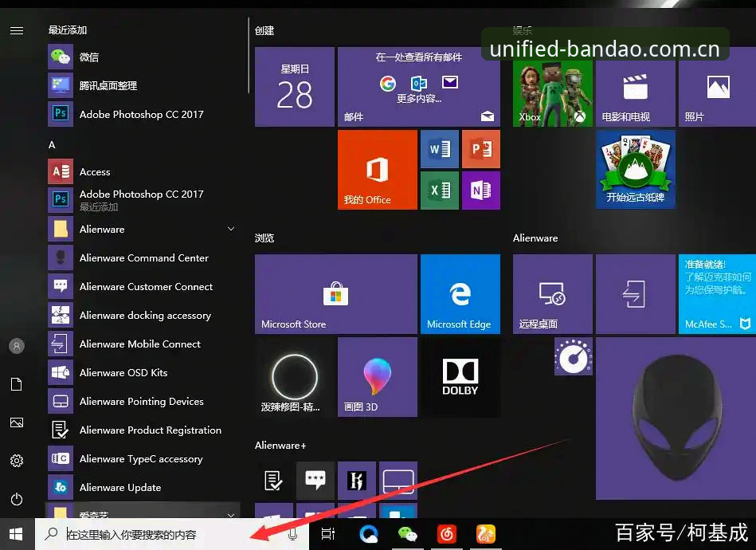The image size is (756, 550).
Task: Open Alienware Command Center
Action: coord(143,257)
